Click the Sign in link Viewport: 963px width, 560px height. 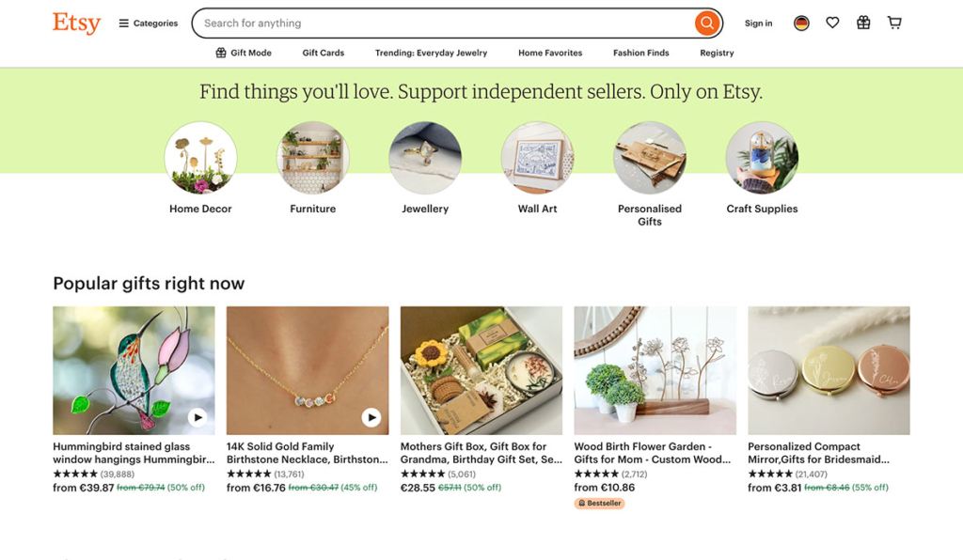(758, 23)
